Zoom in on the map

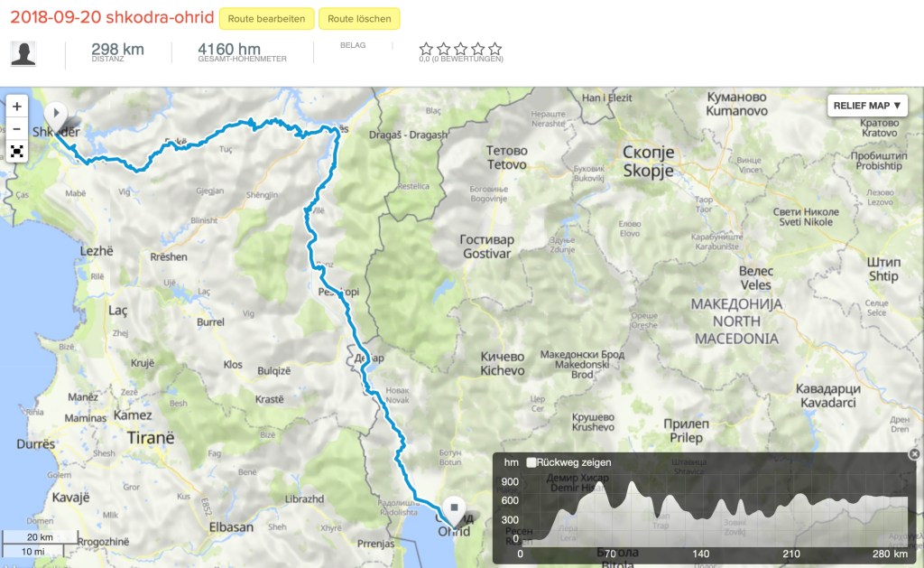[x=16, y=107]
